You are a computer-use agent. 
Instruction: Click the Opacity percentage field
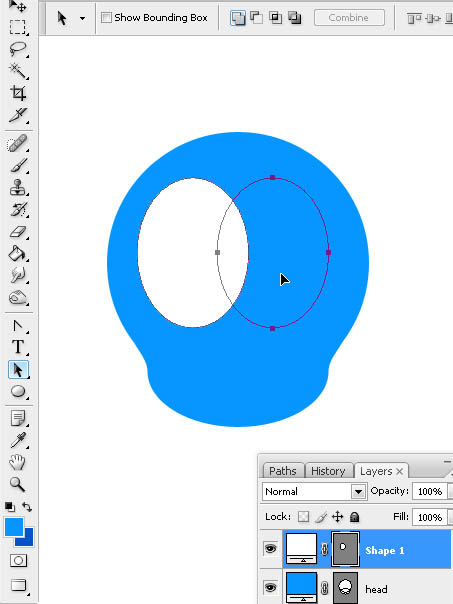430,492
